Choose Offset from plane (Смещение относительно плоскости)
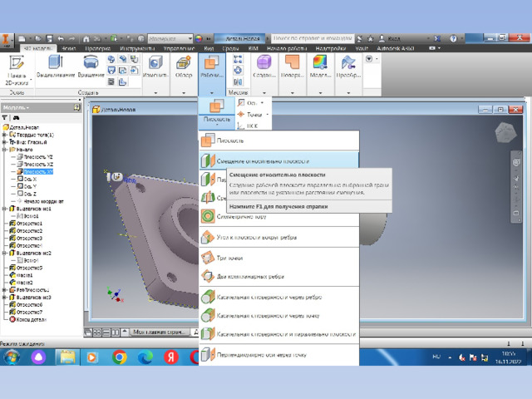Image resolution: width=532 pixels, height=399 pixels. 279,161
